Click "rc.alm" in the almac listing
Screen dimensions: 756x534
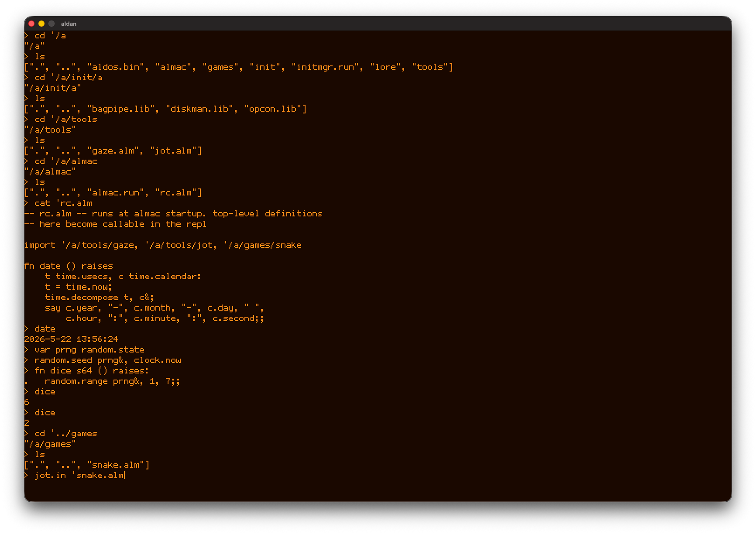point(176,192)
